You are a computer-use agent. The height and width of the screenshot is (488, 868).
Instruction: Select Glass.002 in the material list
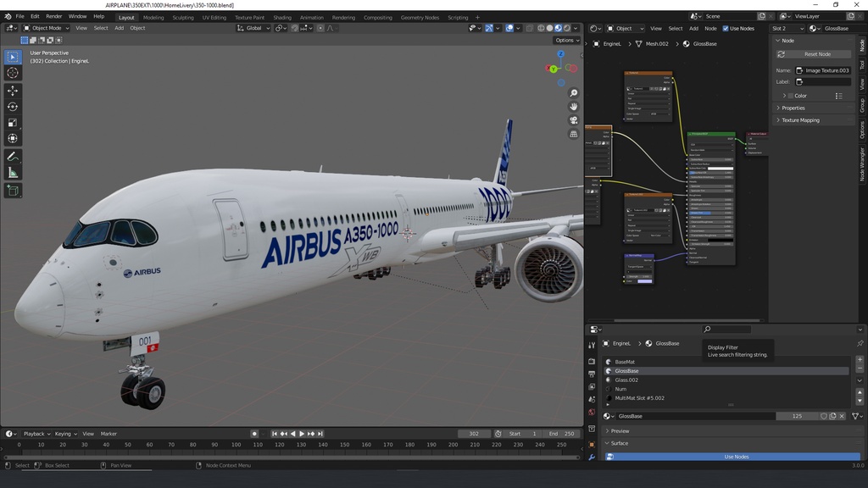coord(627,380)
